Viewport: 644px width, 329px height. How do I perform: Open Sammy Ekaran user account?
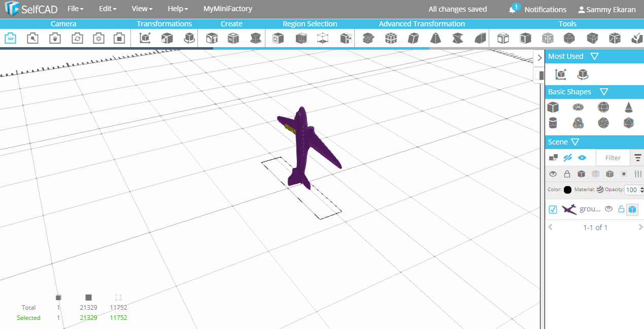pyautogui.click(x=606, y=9)
